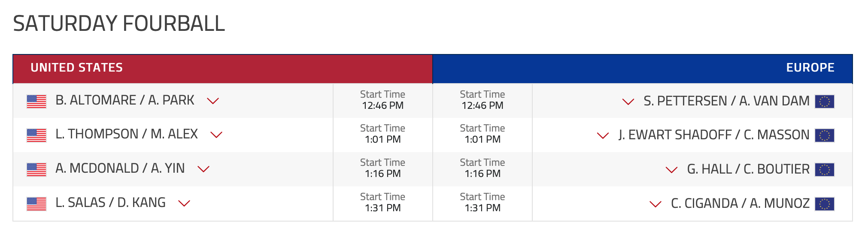Expand the J. Ewart Shadoff / C. Masson chevron
The image size is (868, 234).
coord(603,136)
